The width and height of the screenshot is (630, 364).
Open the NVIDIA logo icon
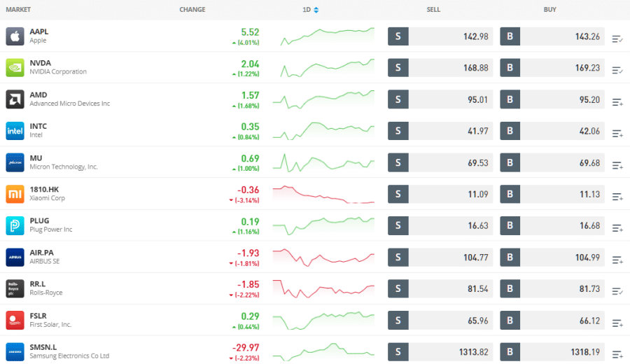click(x=15, y=67)
